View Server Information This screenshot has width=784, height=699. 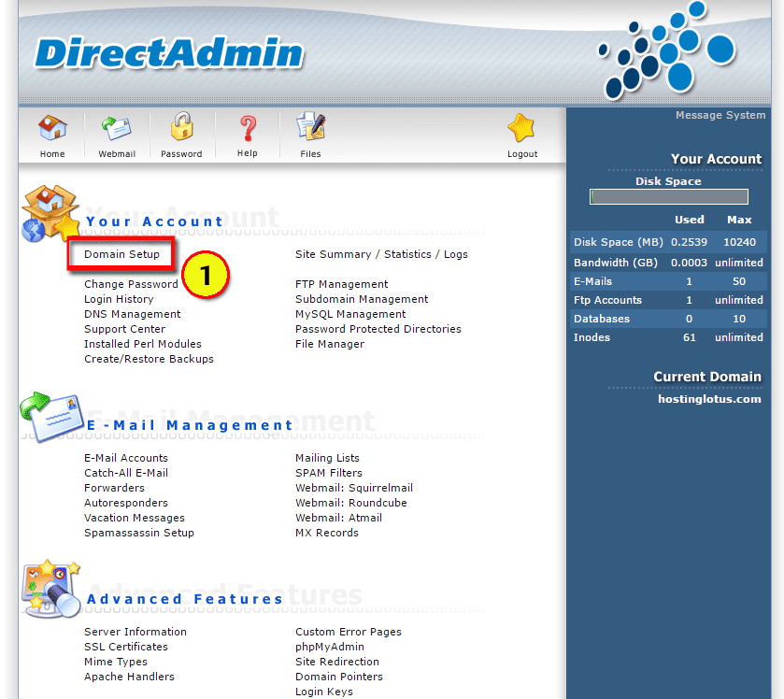pyautogui.click(x=135, y=632)
